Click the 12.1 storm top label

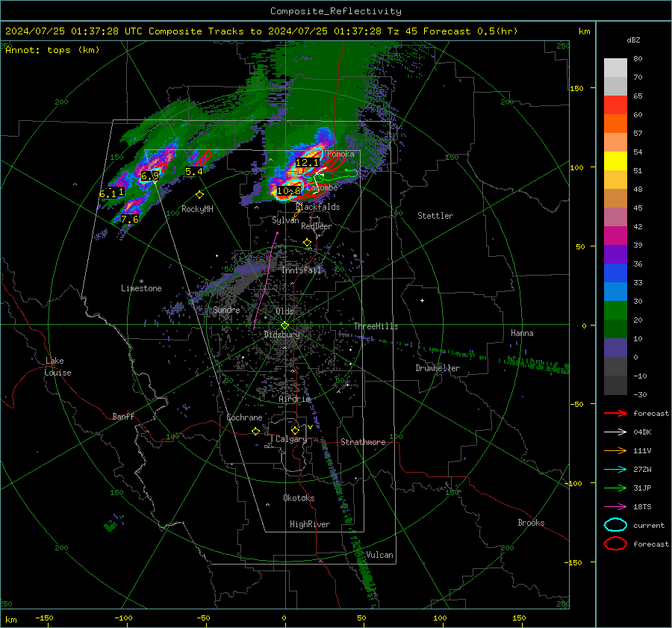[308, 163]
